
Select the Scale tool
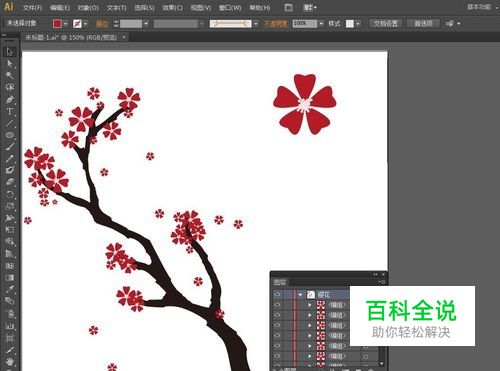pyautogui.click(x=10, y=206)
